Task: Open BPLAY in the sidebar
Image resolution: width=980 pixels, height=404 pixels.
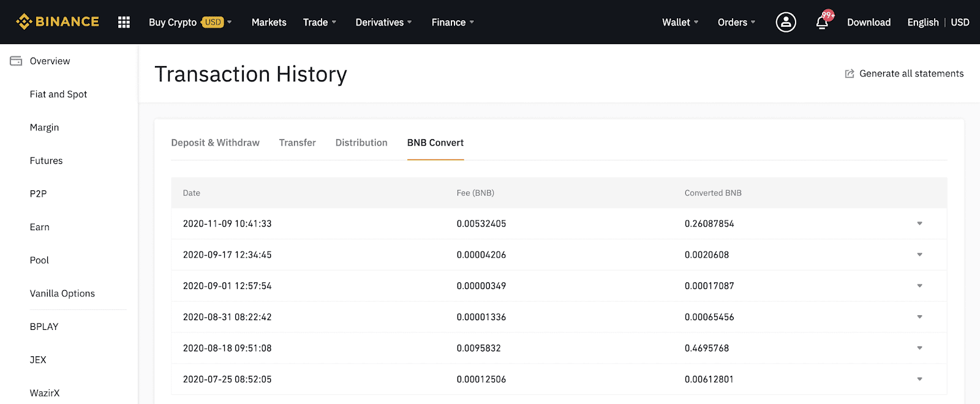Action: click(44, 327)
